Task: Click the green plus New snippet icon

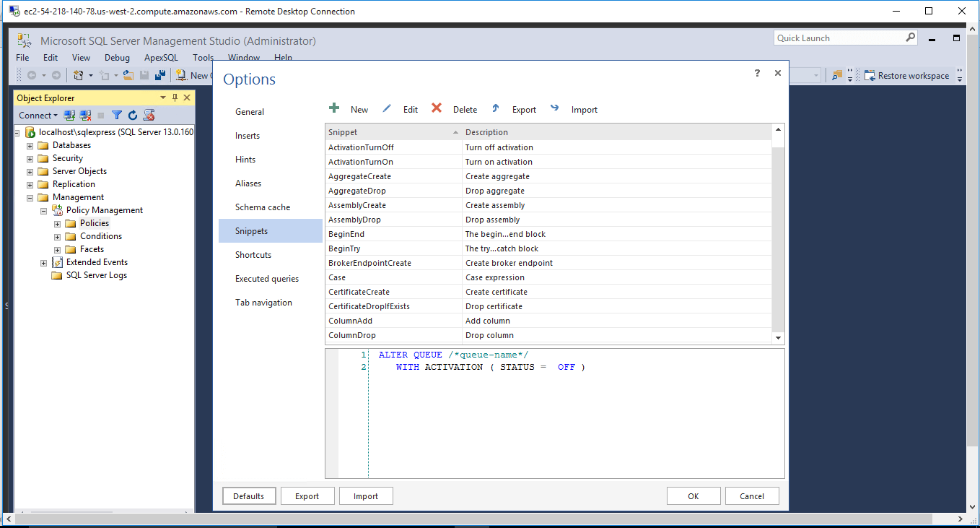Action: coord(334,108)
